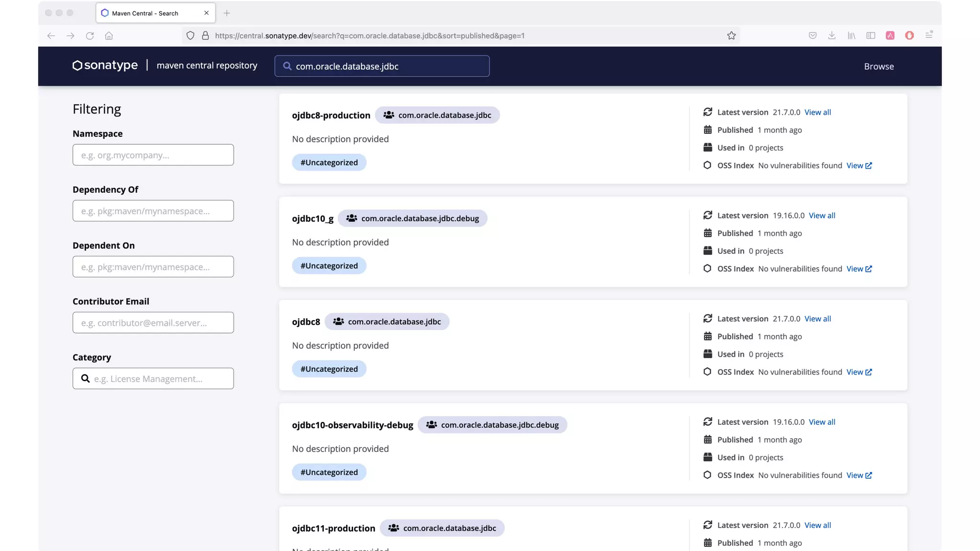
Task: Click the magnifier icon in Category field
Action: (x=85, y=378)
